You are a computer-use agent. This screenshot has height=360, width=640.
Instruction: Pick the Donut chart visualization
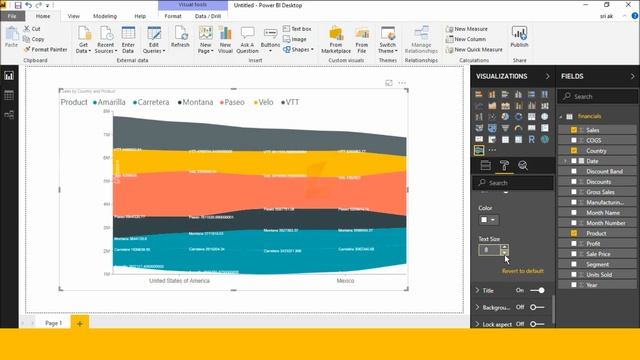pyautogui.click(x=518, y=117)
